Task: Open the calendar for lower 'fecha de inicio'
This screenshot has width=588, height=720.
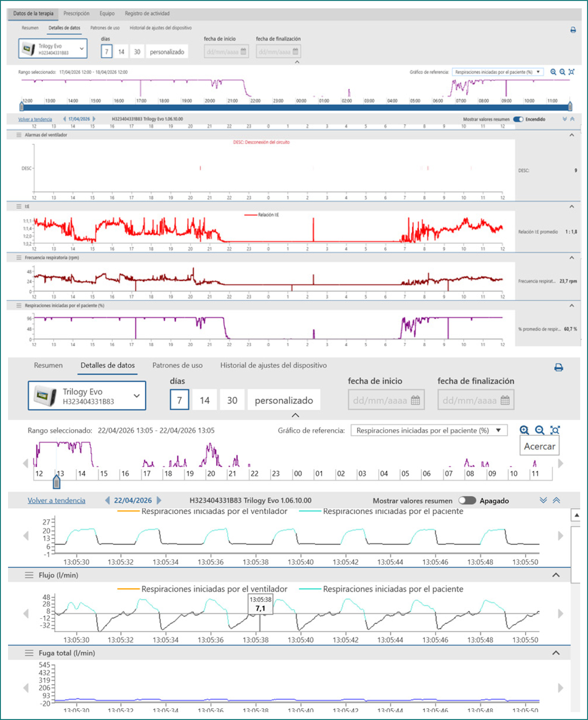Action: tap(415, 400)
